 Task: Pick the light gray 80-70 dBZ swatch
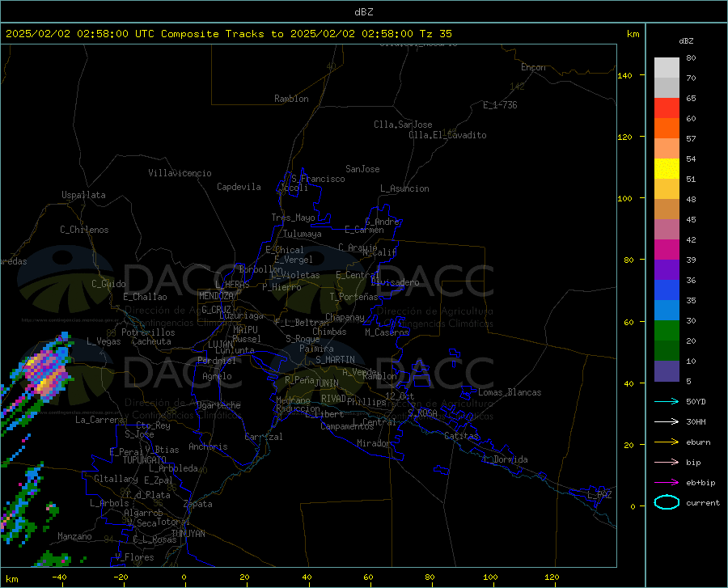tap(667, 68)
